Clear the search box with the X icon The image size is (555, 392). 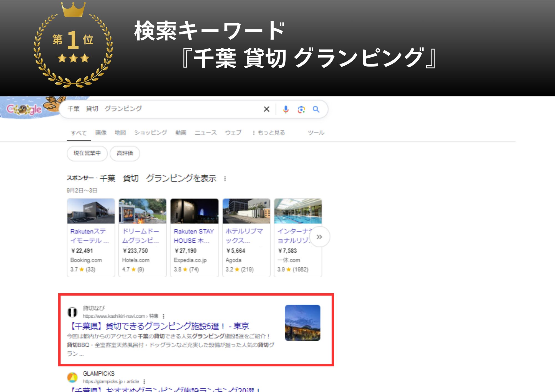[266, 109]
